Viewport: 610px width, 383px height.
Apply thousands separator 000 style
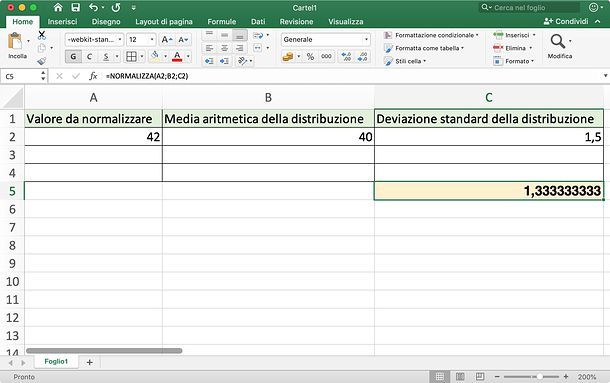(x=326, y=57)
